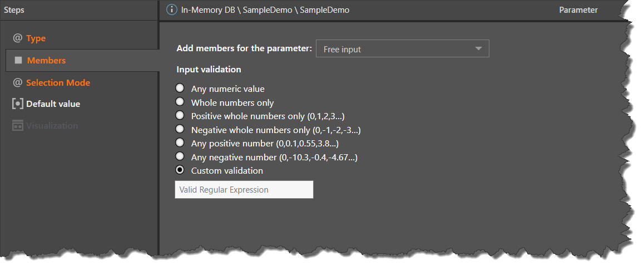The width and height of the screenshot is (644, 270).
Task: Select Positive whole numbers only option
Action: point(180,116)
